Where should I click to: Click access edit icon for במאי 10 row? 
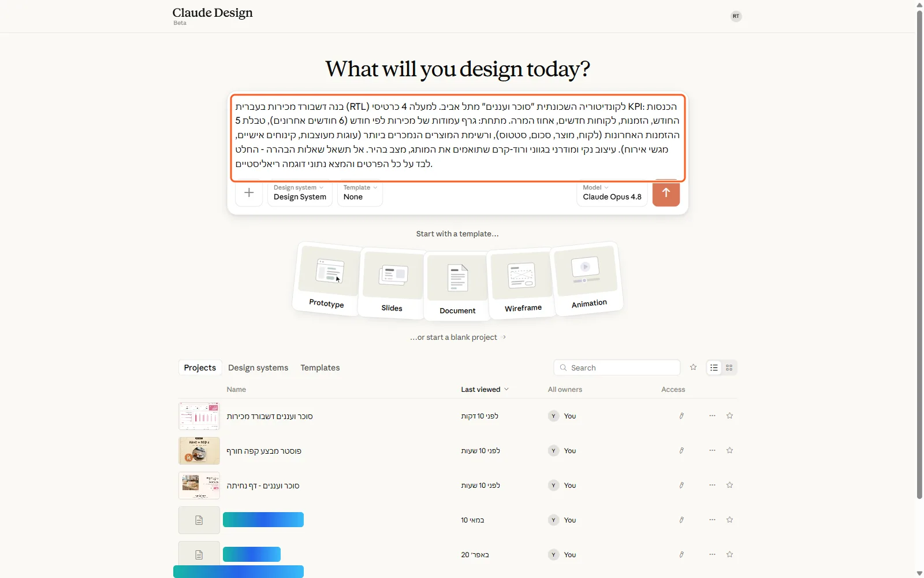point(681,520)
